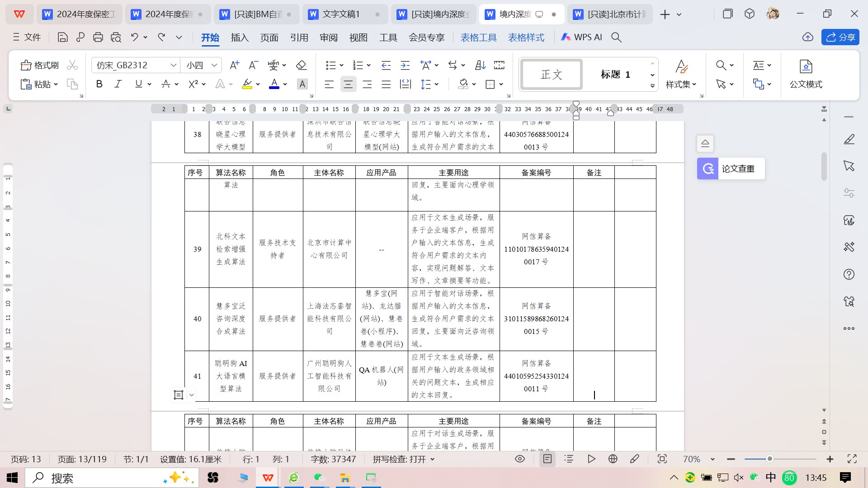Click the help question mark in sidebar
Viewport: 868px width, 488px height.
point(849,274)
